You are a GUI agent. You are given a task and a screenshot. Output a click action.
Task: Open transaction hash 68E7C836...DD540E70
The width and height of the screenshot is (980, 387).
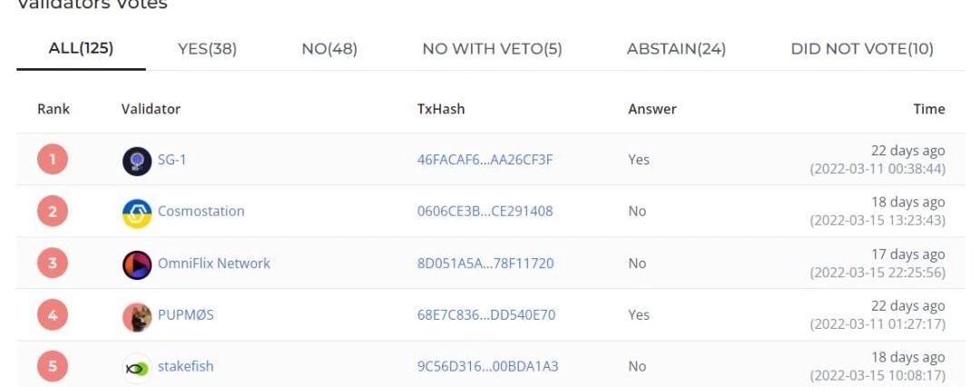click(486, 314)
